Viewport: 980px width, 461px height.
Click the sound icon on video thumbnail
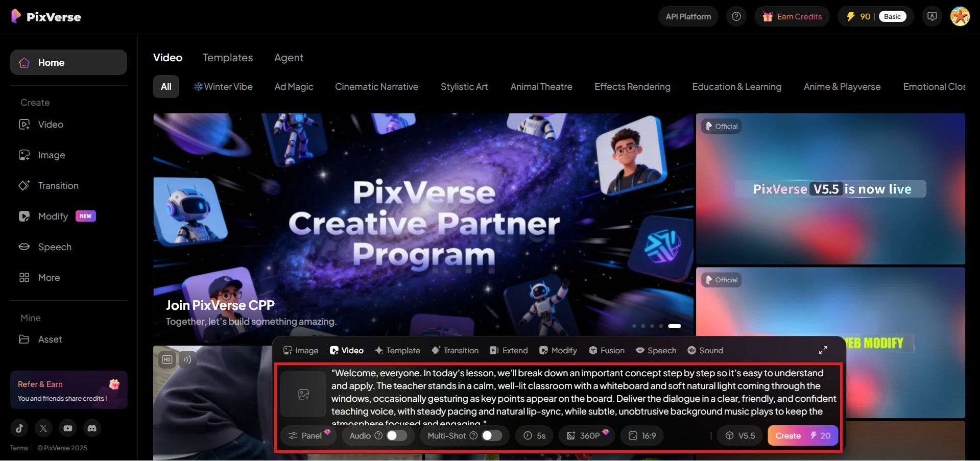[187, 359]
